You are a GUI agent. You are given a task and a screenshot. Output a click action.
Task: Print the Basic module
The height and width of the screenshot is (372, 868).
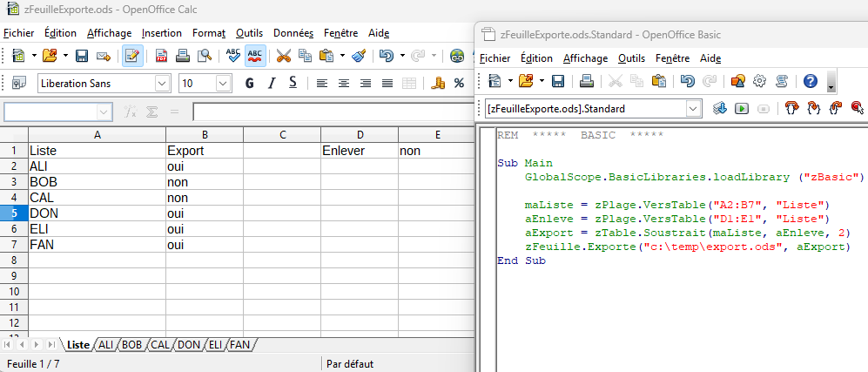point(587,81)
